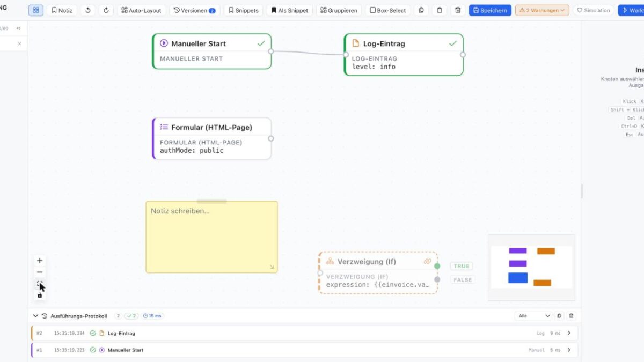Save selection with Als Snippet
This screenshot has width=644, height=362.
(x=290, y=10)
